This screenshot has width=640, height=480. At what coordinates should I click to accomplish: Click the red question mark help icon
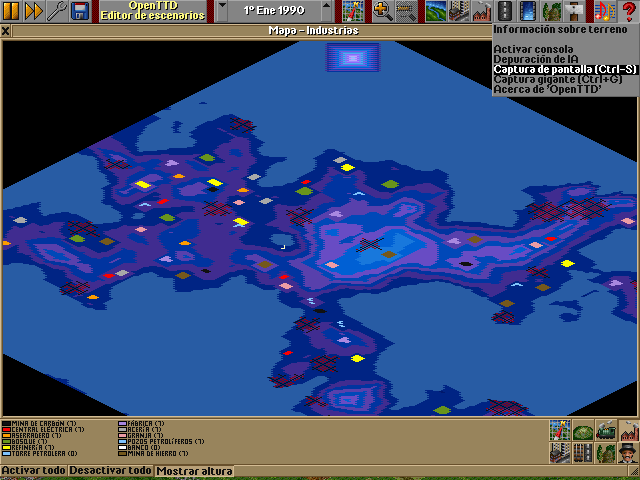click(628, 11)
